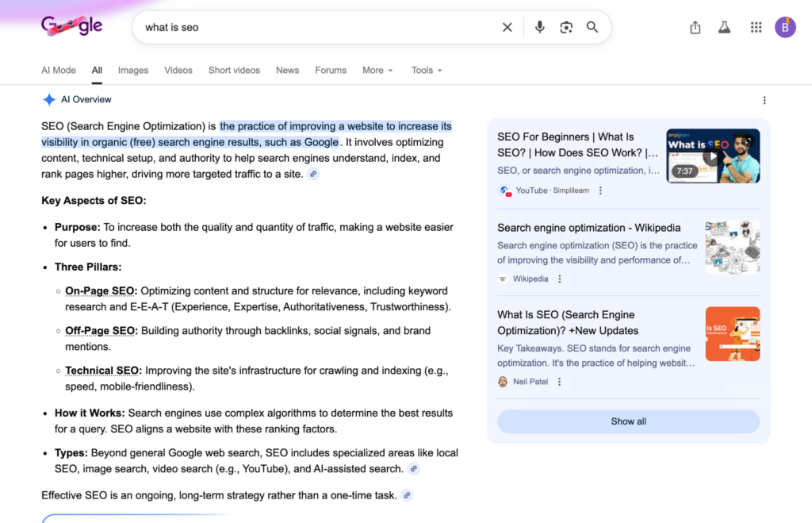The width and height of the screenshot is (812, 523).
Task: Click the Google doodle logo
Action: [71, 25]
